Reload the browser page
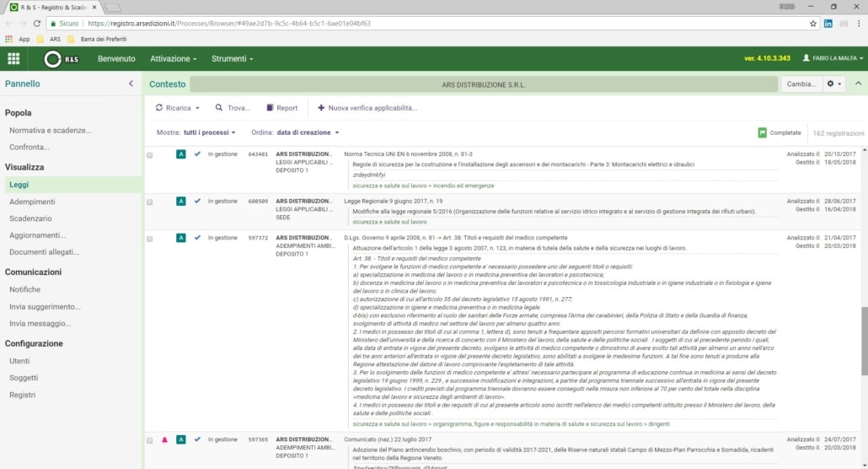 coord(37,24)
